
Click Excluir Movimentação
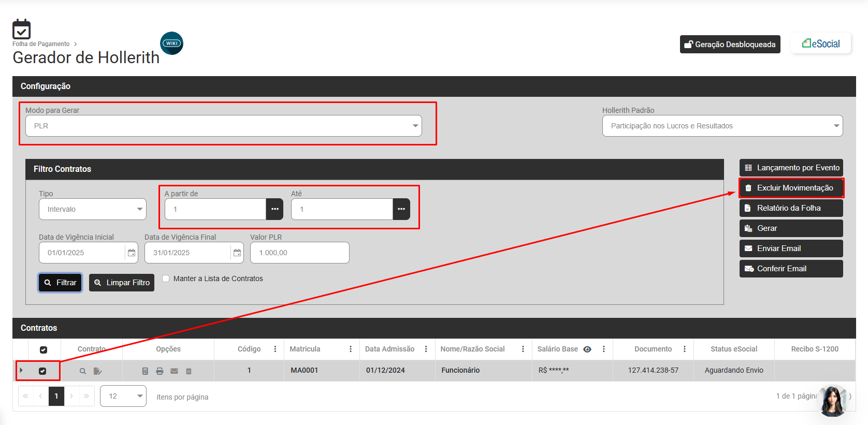(x=791, y=188)
